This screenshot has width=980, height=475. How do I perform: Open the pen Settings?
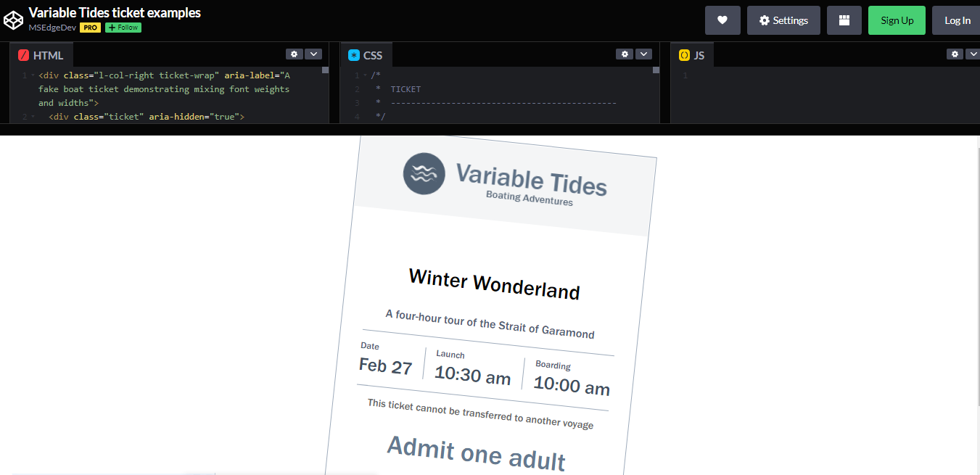click(783, 20)
